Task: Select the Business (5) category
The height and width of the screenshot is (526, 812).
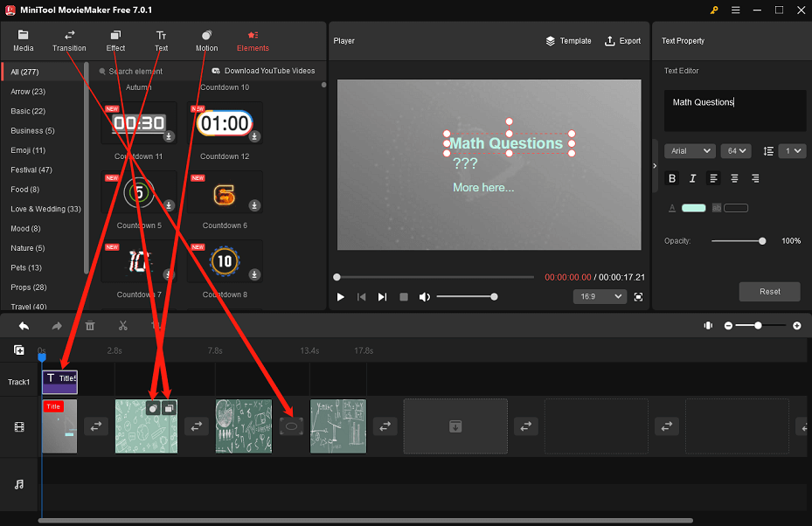Action: [32, 131]
